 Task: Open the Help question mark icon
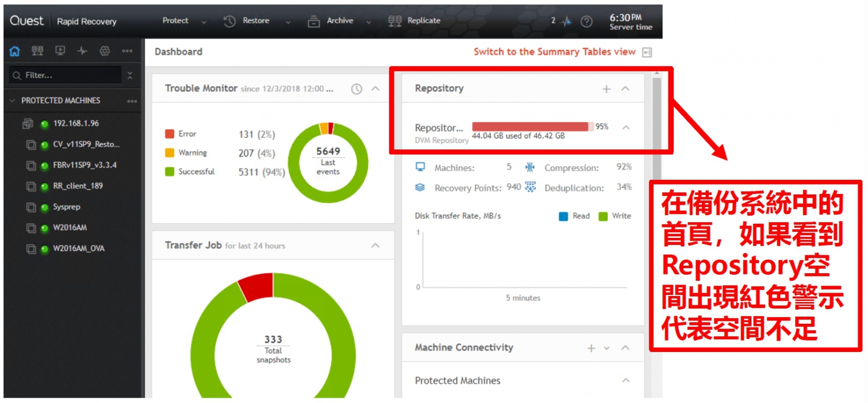586,21
